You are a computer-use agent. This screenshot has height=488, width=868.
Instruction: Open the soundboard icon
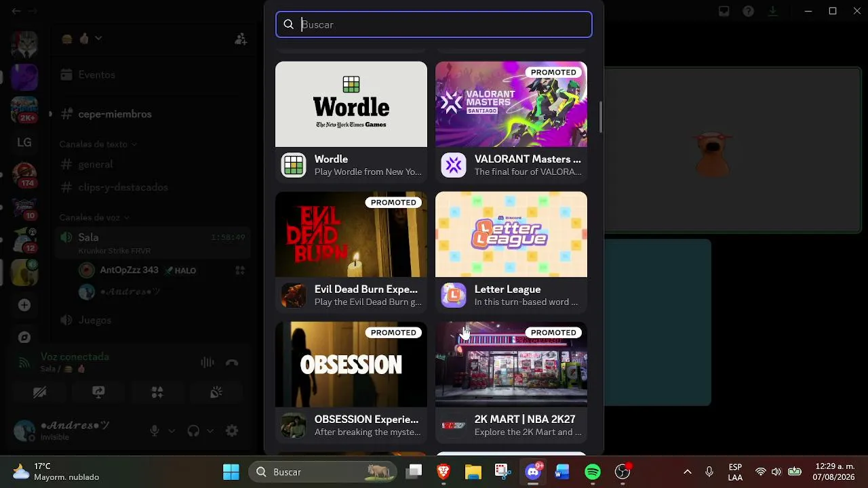tap(216, 392)
